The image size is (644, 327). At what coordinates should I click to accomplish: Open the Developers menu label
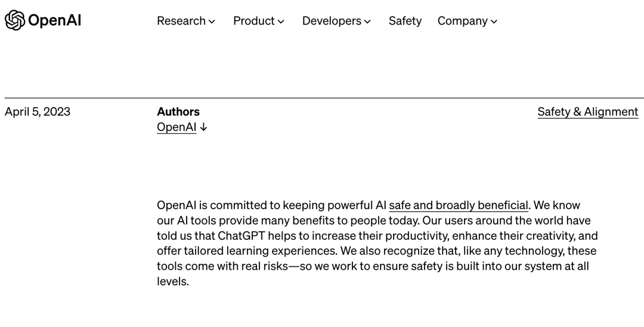(332, 21)
